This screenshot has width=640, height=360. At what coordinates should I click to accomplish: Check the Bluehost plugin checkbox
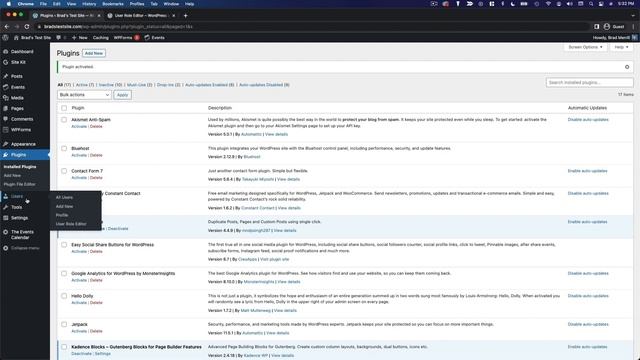click(x=64, y=149)
